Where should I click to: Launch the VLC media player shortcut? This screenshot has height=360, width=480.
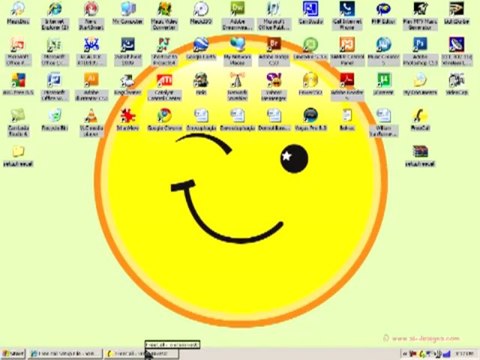(x=91, y=122)
